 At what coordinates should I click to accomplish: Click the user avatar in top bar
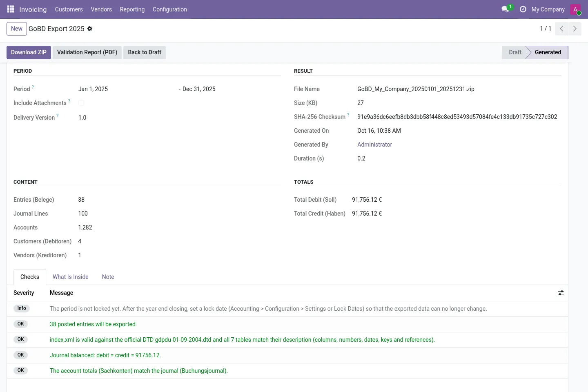click(x=575, y=9)
